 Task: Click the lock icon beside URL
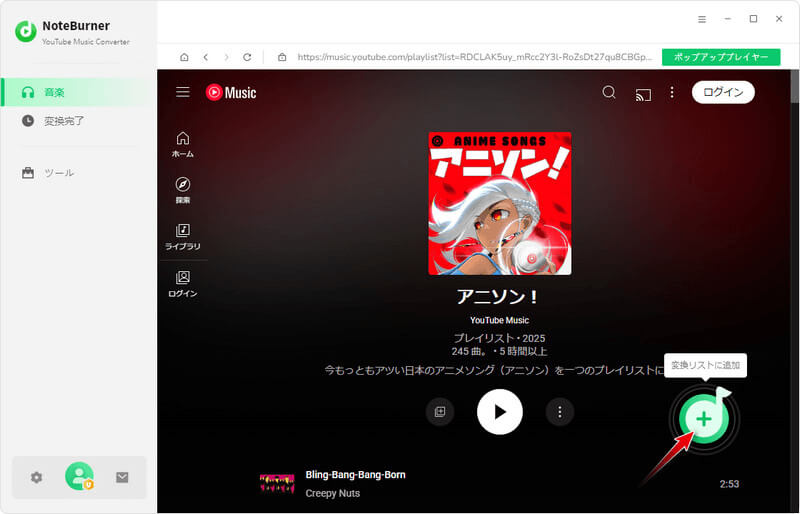[282, 57]
